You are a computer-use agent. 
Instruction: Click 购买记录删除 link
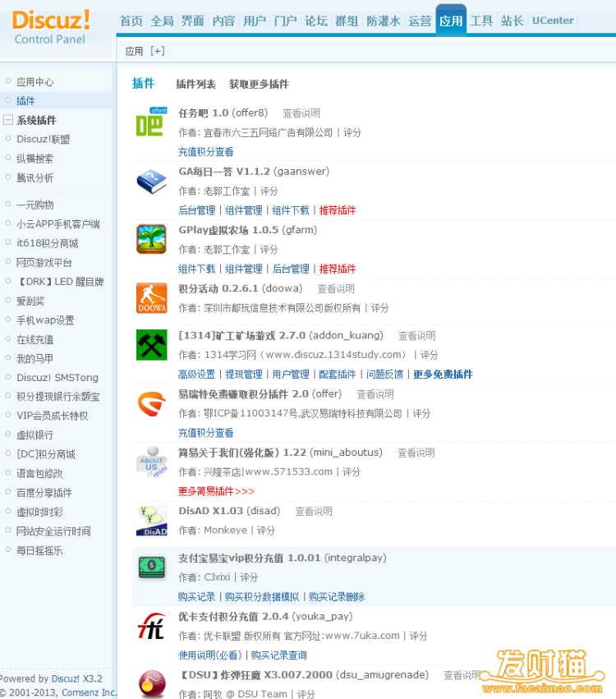point(337,596)
